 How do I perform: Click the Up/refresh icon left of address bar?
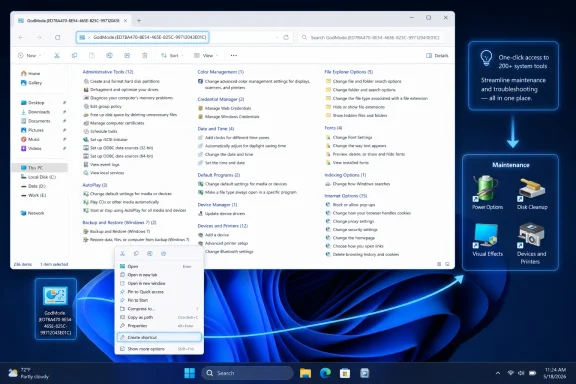point(57,37)
